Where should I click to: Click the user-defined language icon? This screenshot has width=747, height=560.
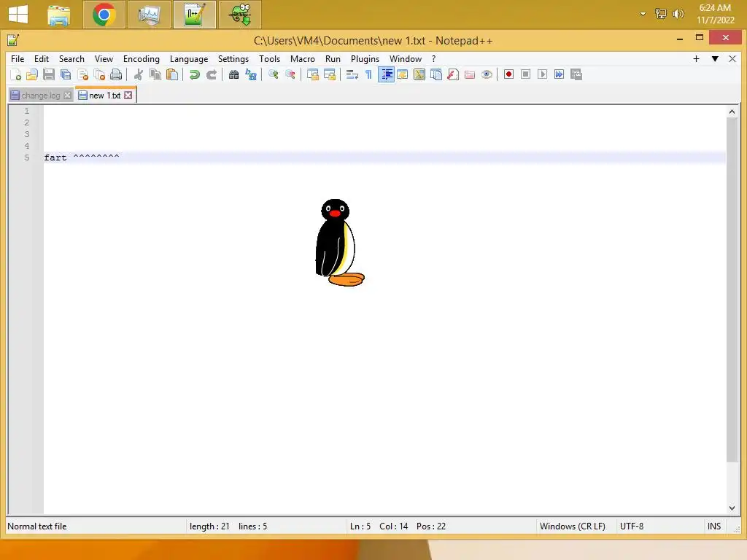click(x=403, y=75)
